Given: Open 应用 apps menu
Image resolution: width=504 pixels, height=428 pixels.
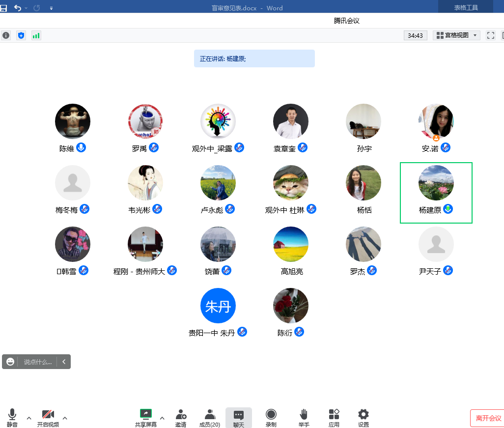Looking at the screenshot, I should (x=334, y=418).
